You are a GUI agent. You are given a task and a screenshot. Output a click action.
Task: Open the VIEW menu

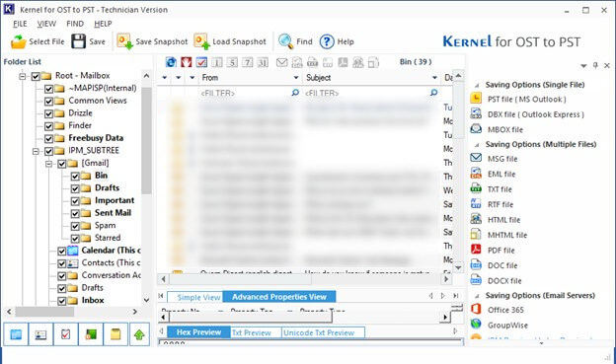(x=46, y=24)
